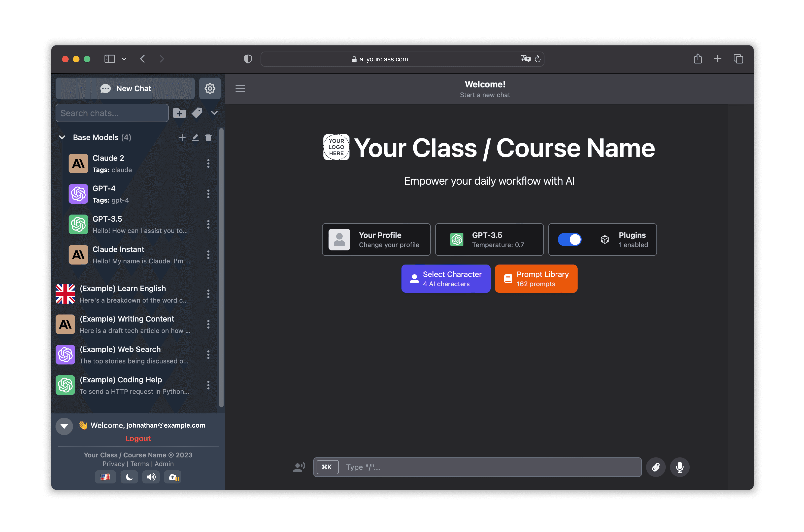Collapse the user welcome panel arrow

pos(64,426)
